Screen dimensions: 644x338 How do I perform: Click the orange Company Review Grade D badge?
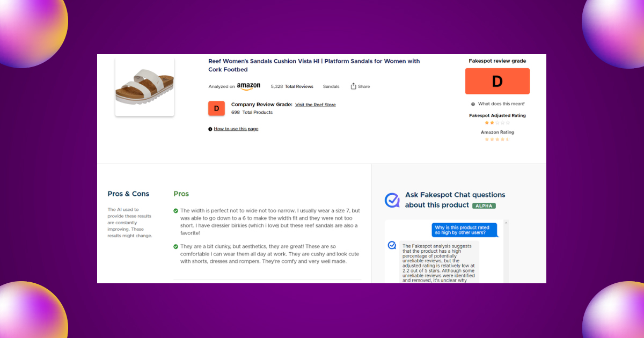(x=216, y=108)
